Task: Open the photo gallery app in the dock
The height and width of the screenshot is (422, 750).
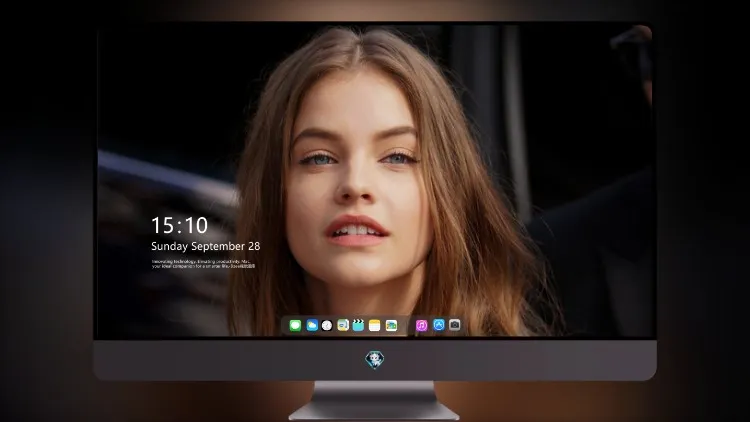Action: pos(391,325)
